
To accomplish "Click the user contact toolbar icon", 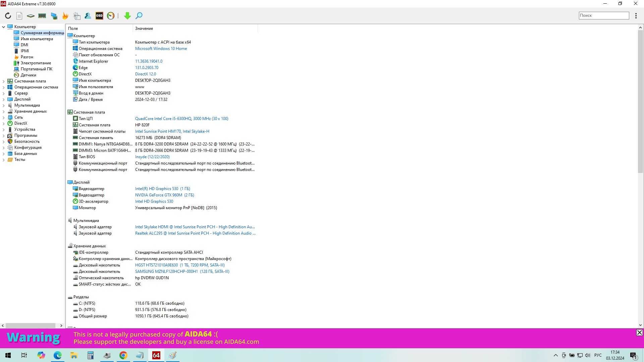I will pos(88,16).
